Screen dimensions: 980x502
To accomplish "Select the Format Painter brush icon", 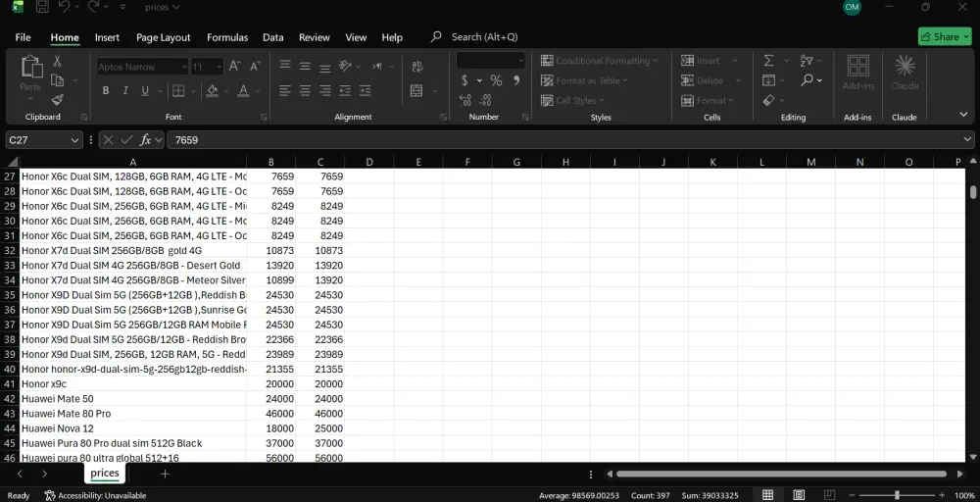I will click(x=57, y=99).
